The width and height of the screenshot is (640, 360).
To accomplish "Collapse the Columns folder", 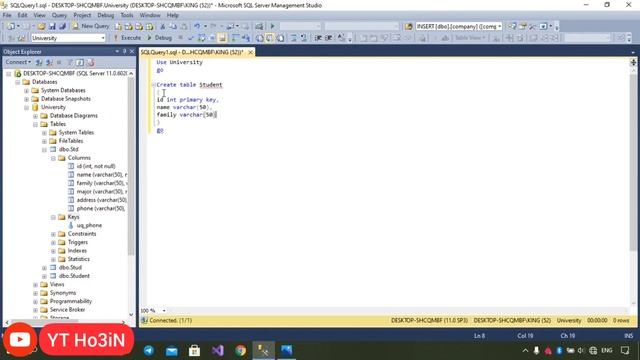I will tap(53, 158).
